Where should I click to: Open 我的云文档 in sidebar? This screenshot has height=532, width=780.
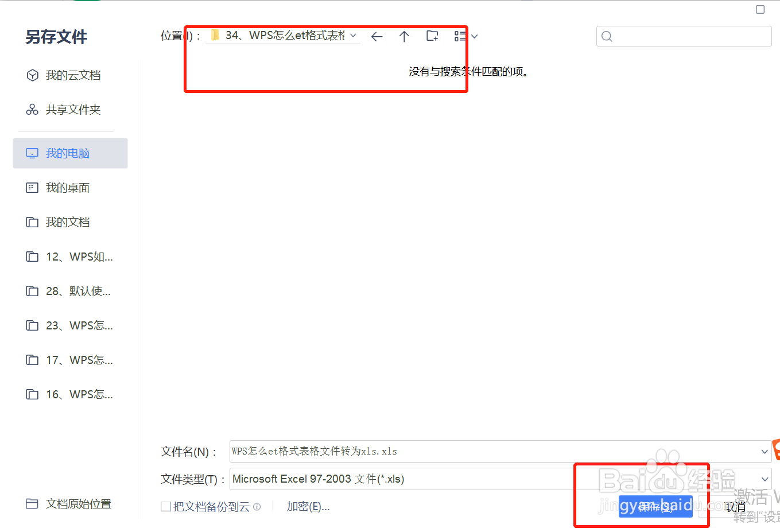[x=70, y=75]
